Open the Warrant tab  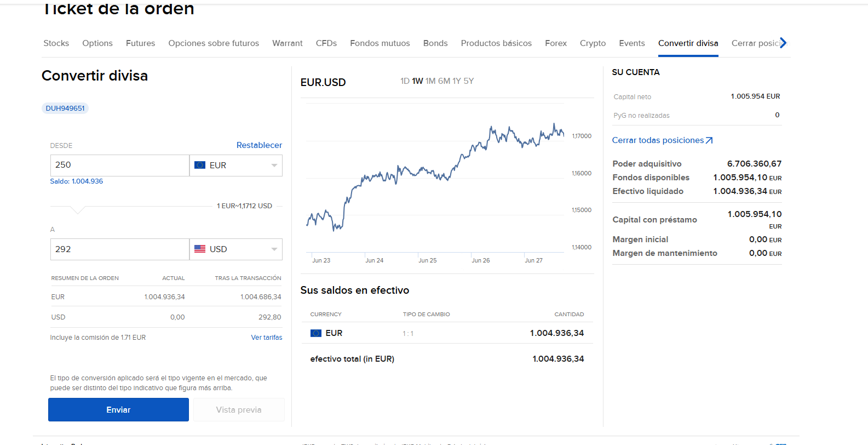click(288, 43)
